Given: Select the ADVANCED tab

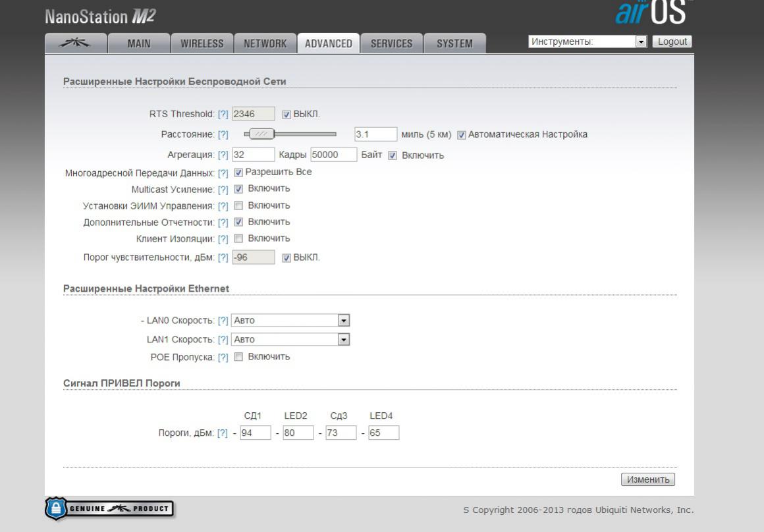Looking at the screenshot, I should (x=329, y=43).
